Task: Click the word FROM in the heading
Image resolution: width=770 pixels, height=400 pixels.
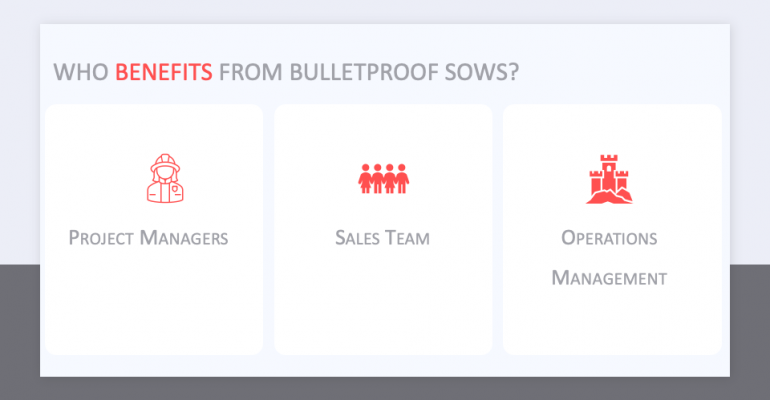Action: 244,72
